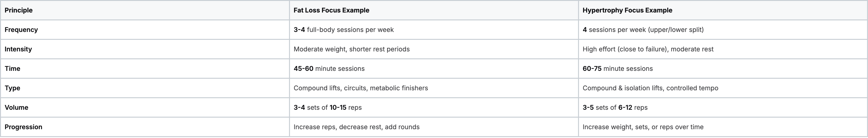The height and width of the screenshot is (138, 868).
Task: Select the Intensity row label
Action: point(18,49)
